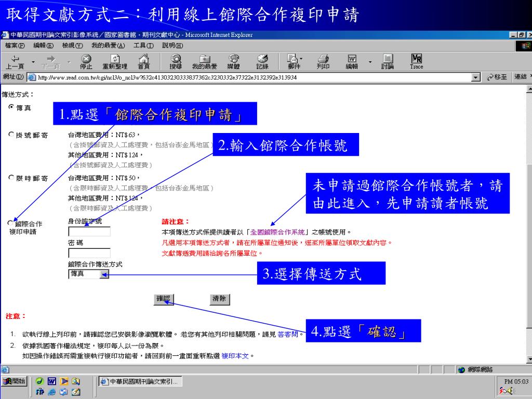Select the 館際合作複印申請 radio button

(10, 223)
